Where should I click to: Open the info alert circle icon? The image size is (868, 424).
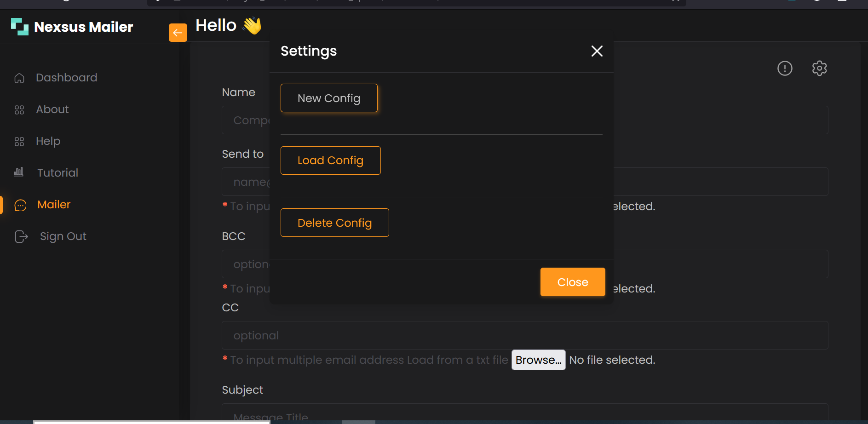[x=785, y=69]
